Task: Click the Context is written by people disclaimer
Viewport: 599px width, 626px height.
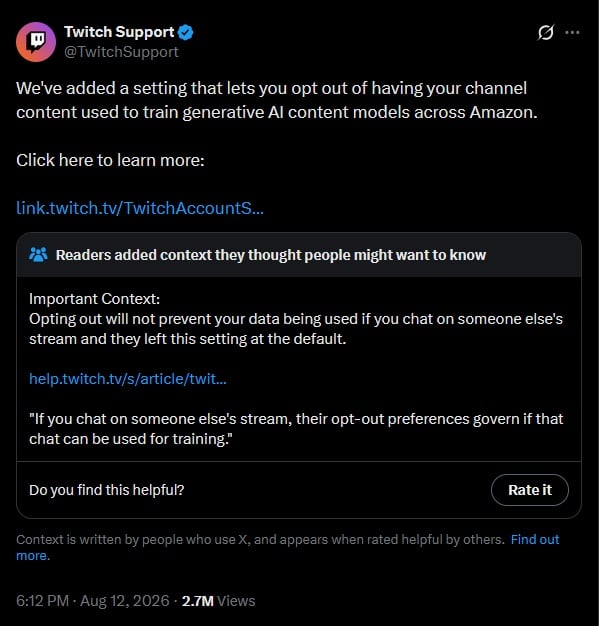Action: point(260,540)
